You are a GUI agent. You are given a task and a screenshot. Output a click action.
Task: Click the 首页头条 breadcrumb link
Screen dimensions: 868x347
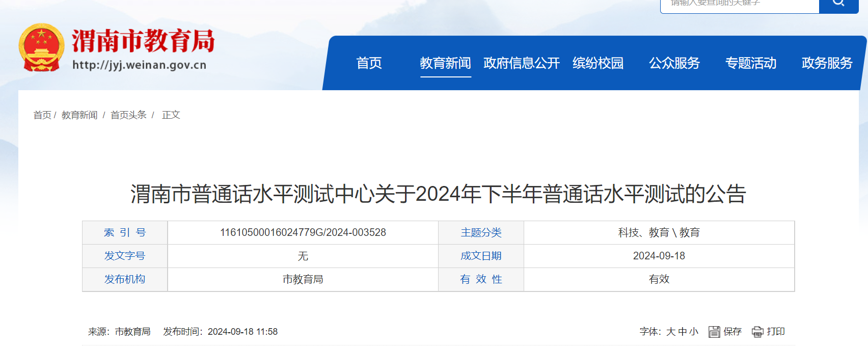click(128, 115)
